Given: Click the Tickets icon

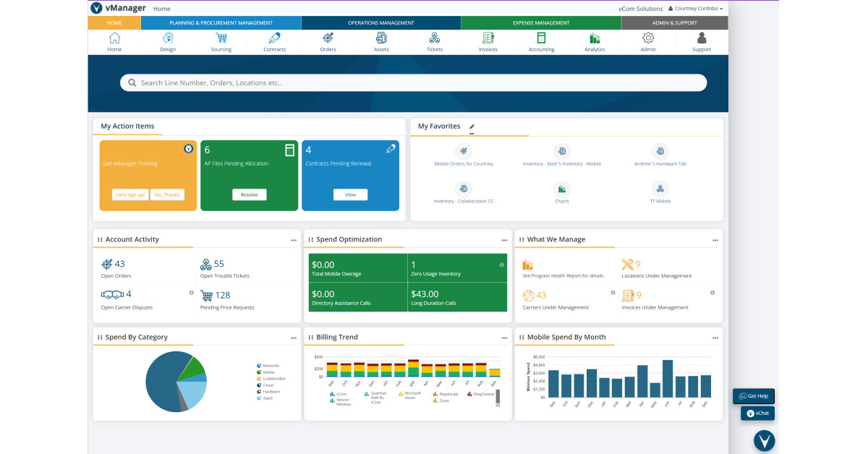Looking at the screenshot, I should pyautogui.click(x=435, y=39).
